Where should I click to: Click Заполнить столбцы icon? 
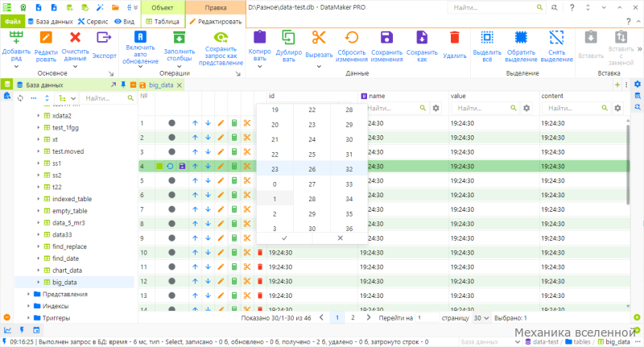point(179,38)
